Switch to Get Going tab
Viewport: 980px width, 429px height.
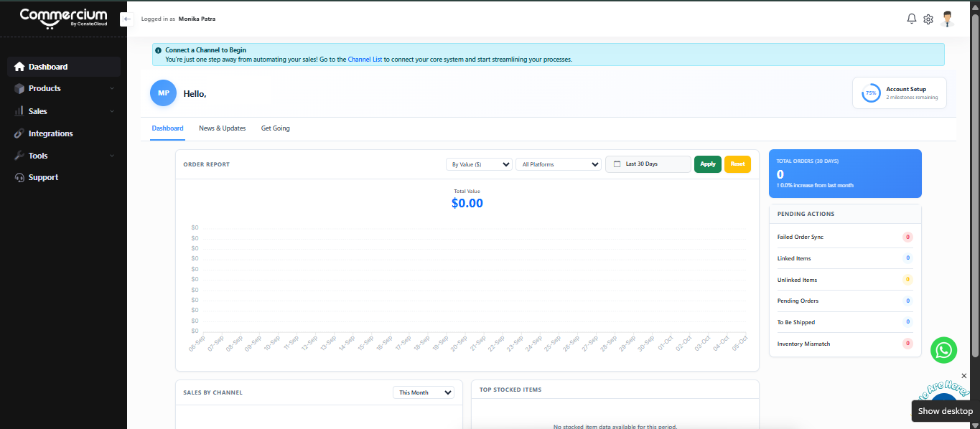[276, 128]
